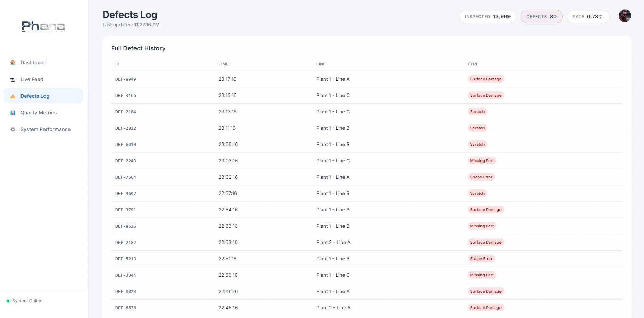The image size is (644, 318).
Task: Click the Quality Metrics bar chart icon
Action: pyautogui.click(x=13, y=113)
